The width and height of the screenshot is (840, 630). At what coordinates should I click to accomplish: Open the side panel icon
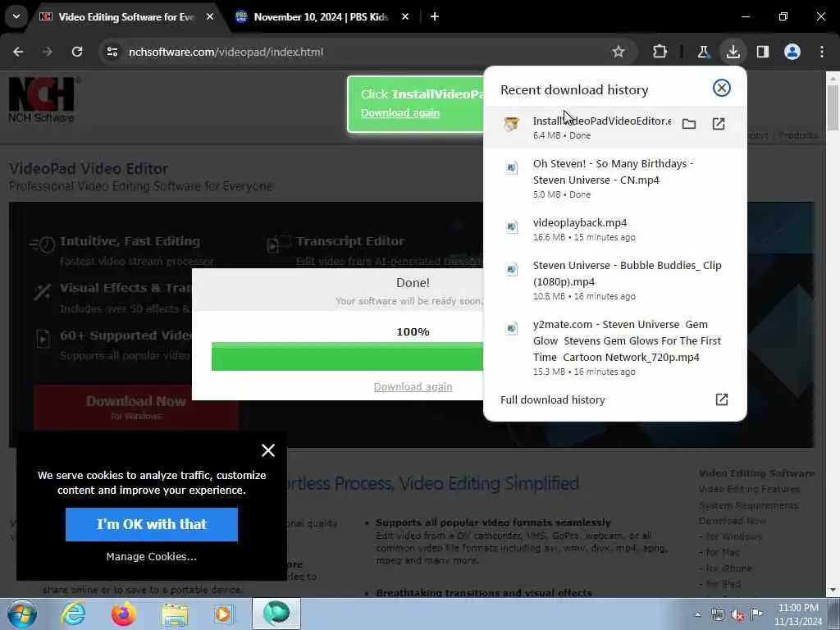[763, 52]
